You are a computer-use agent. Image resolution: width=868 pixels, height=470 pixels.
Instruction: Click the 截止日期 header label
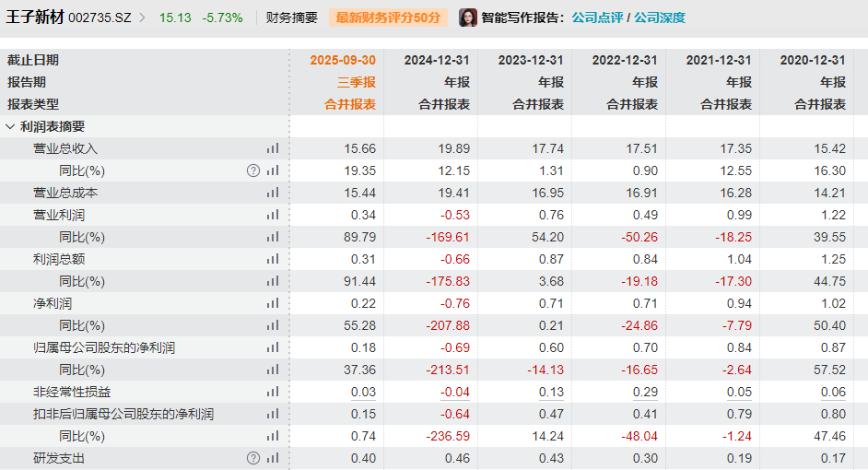tap(33, 60)
